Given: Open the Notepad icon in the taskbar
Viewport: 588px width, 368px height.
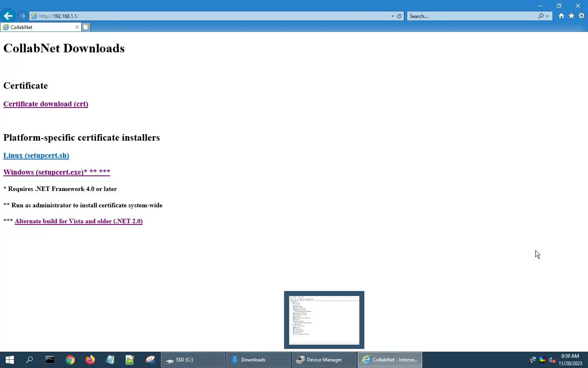Looking at the screenshot, I should (110, 360).
